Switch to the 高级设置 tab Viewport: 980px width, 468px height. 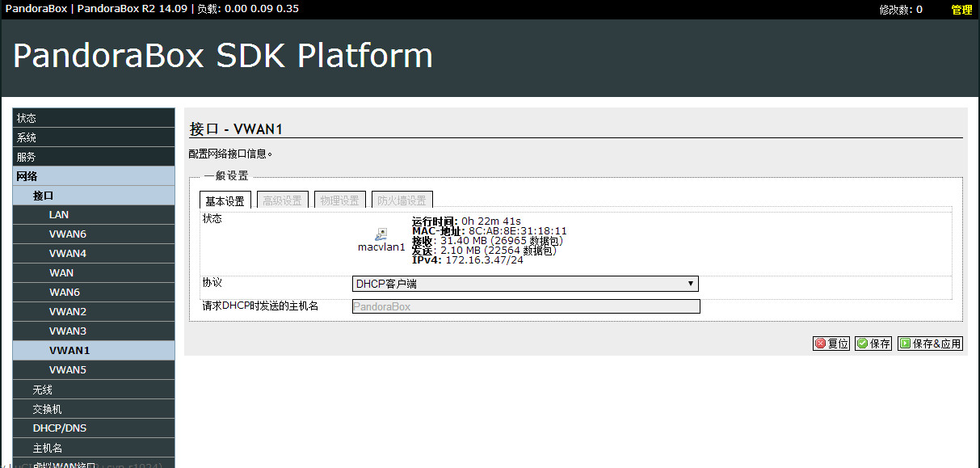click(x=283, y=200)
